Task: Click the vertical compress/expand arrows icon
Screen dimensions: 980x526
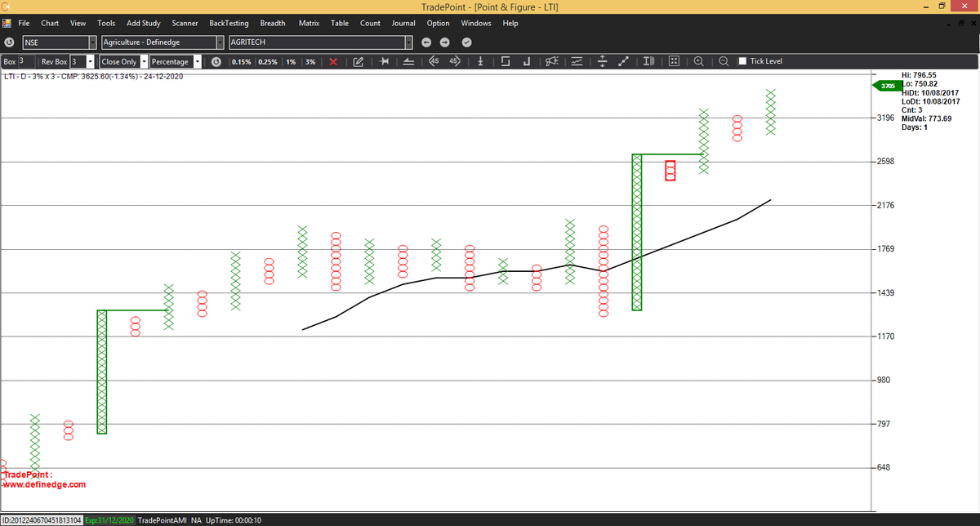Action: [x=602, y=61]
